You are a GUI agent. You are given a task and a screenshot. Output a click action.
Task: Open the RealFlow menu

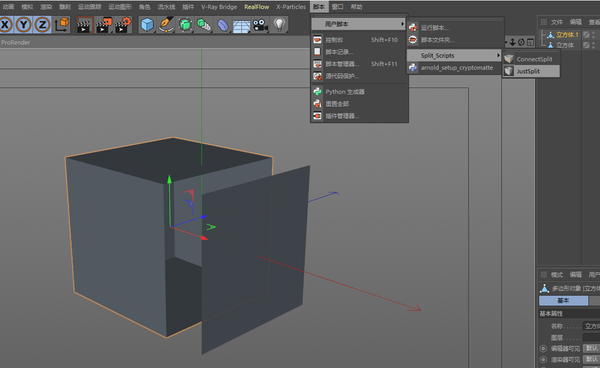click(x=256, y=7)
